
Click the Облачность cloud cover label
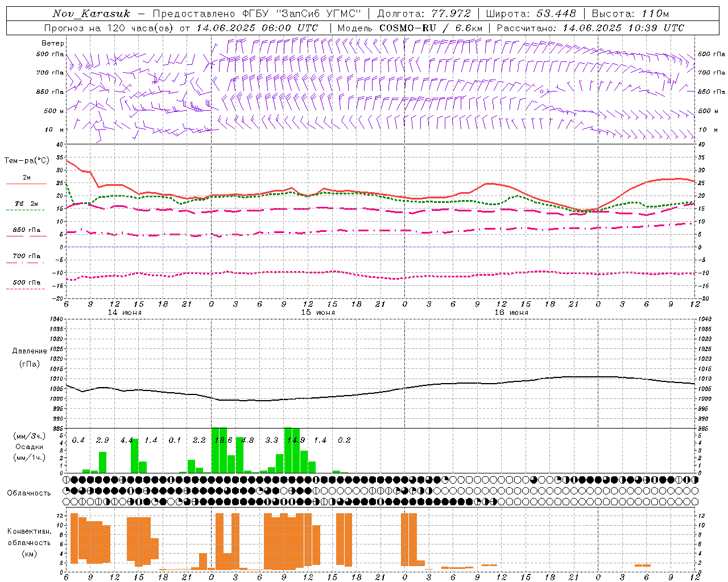29,493
